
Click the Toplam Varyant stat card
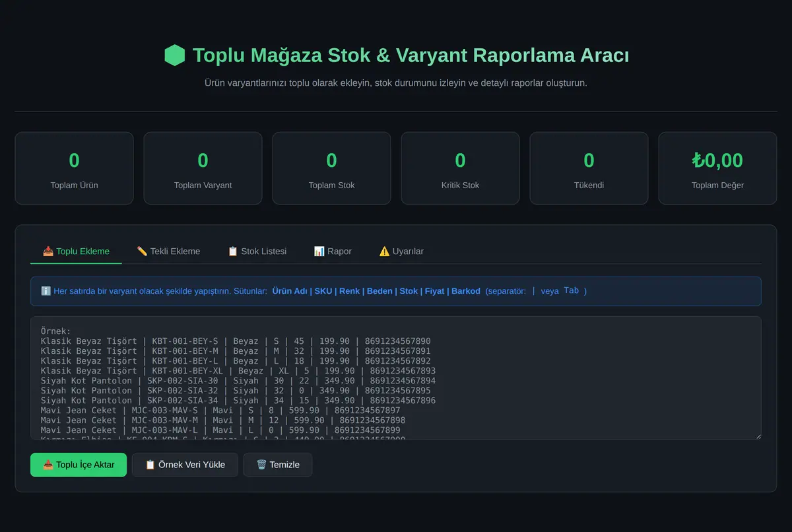tap(203, 168)
